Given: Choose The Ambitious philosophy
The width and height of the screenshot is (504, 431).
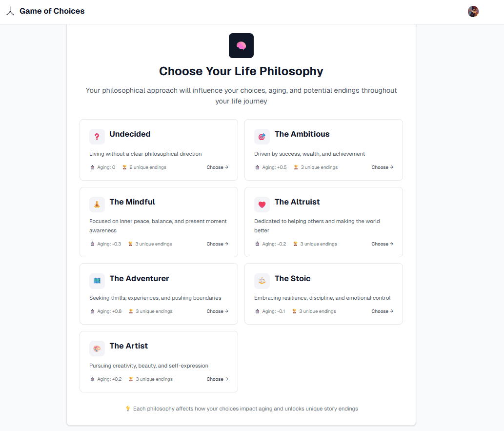Looking at the screenshot, I should pos(382,167).
